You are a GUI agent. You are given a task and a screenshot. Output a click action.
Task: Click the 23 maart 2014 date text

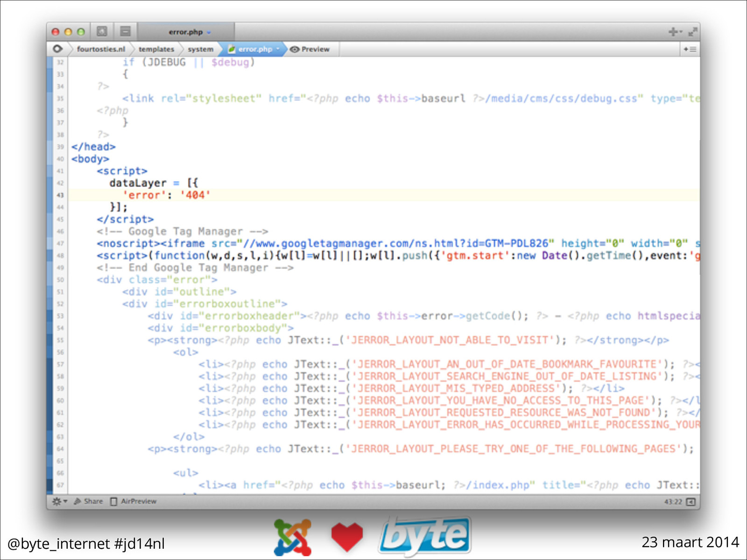(690, 542)
